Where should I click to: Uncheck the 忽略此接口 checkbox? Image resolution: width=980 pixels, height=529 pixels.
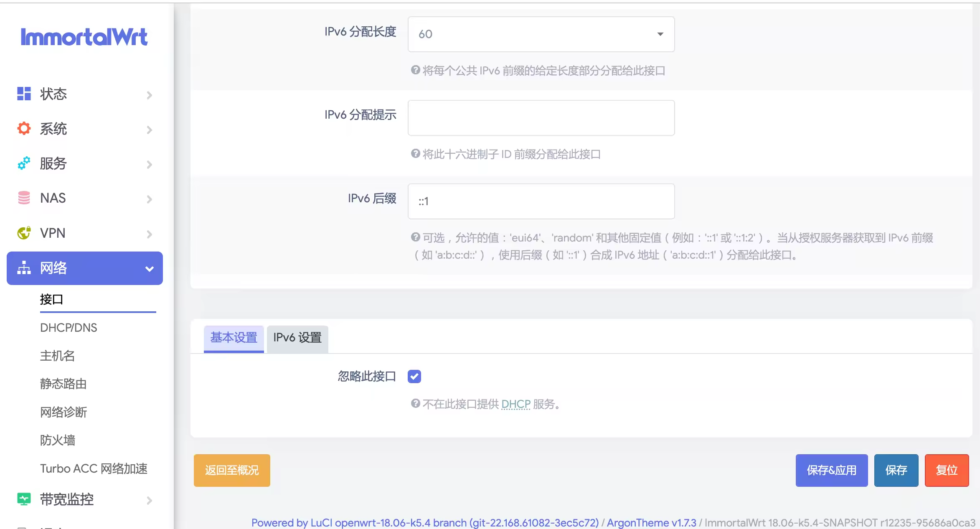414,376
